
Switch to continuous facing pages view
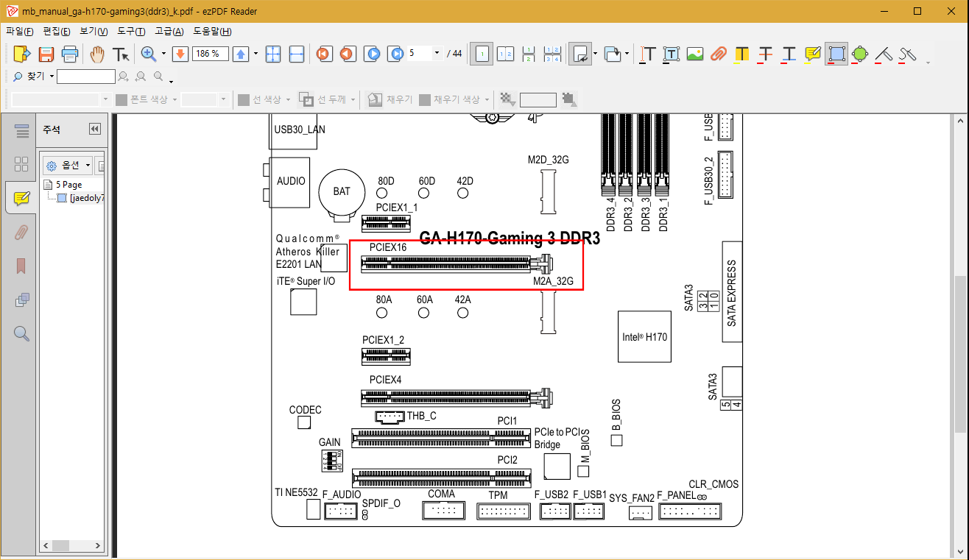tap(552, 54)
